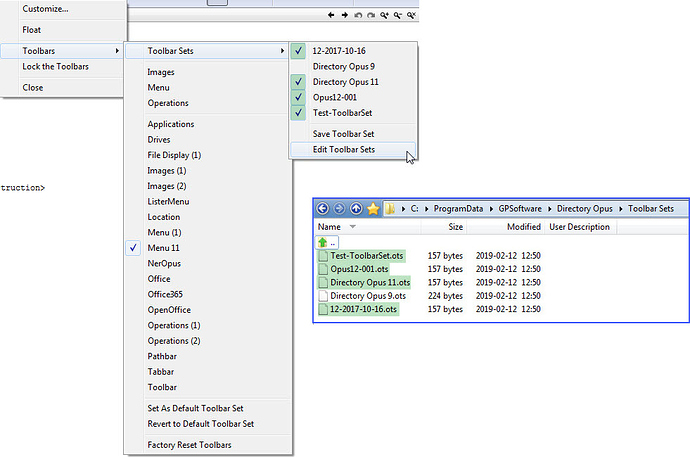
Task: Click the black left arrow in top toolbar
Action: tap(332, 16)
